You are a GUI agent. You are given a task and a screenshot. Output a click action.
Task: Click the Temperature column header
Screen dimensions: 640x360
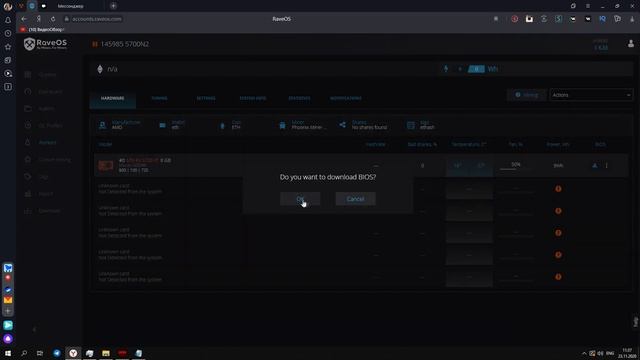(469, 144)
